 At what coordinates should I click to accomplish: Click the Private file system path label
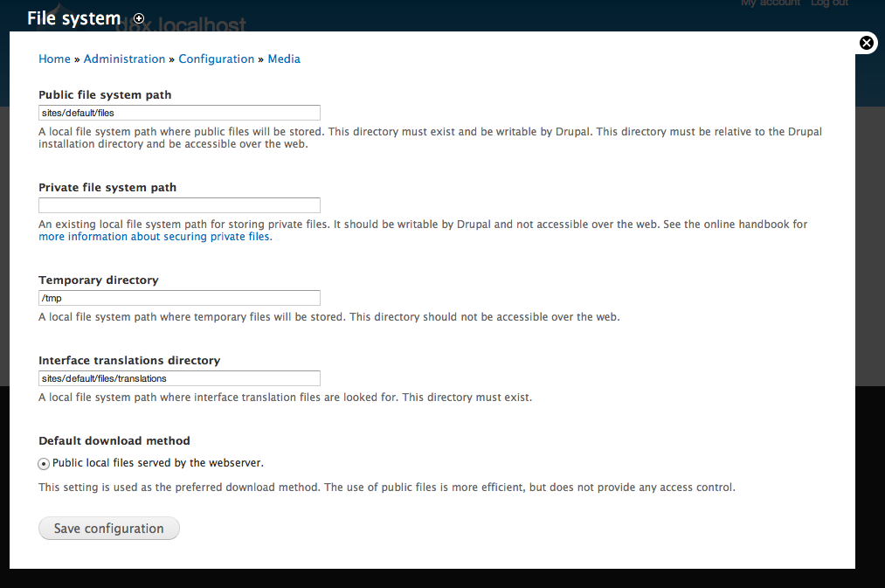[x=107, y=187]
